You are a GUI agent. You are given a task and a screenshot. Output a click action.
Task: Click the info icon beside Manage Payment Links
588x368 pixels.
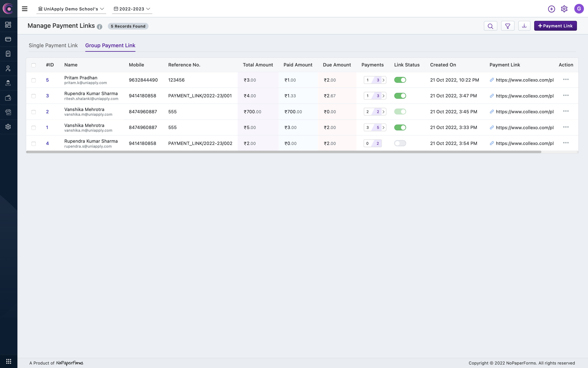click(99, 27)
